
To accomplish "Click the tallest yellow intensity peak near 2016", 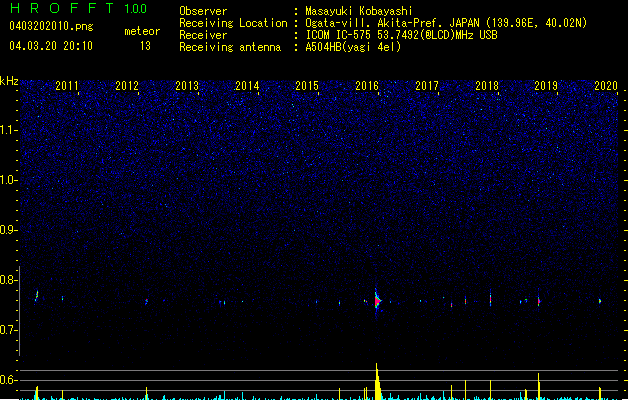I will (x=377, y=381).
